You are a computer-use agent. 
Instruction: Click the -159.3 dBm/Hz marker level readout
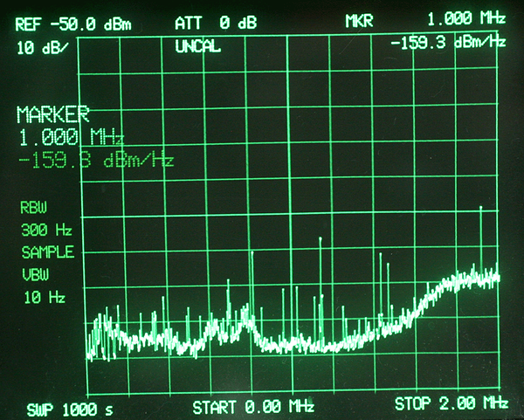coord(449,43)
